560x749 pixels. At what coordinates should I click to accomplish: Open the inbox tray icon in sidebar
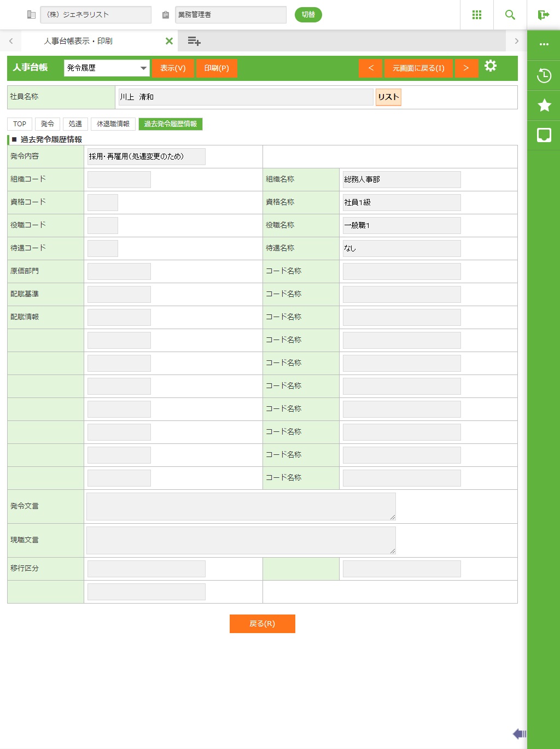click(x=544, y=135)
